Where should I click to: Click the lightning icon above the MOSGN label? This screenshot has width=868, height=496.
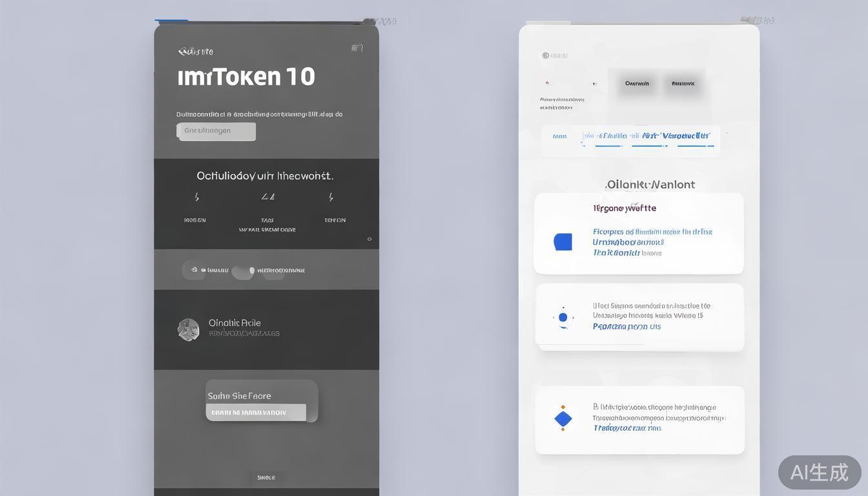pos(197,197)
